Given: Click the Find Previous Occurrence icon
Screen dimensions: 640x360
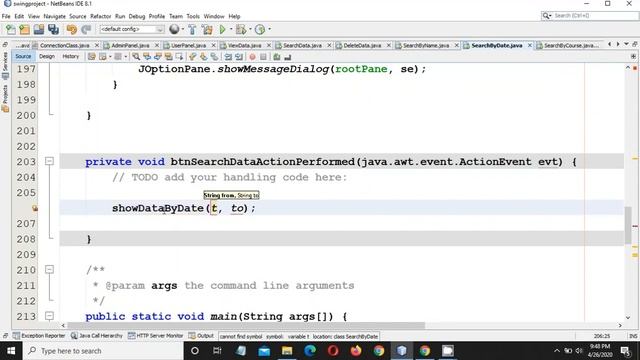Looking at the screenshot, I should pos(147,57).
